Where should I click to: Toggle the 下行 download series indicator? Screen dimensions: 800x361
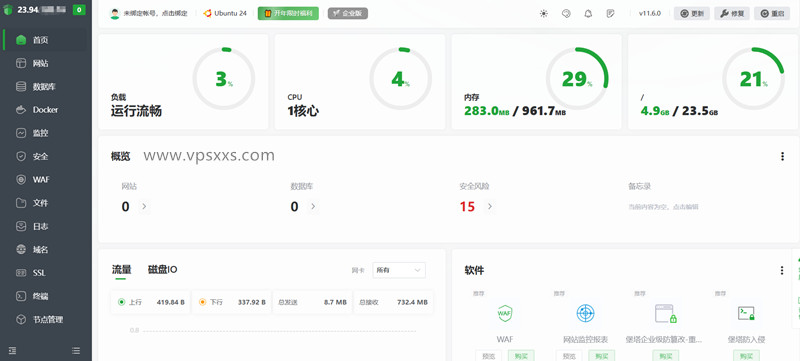(203, 302)
